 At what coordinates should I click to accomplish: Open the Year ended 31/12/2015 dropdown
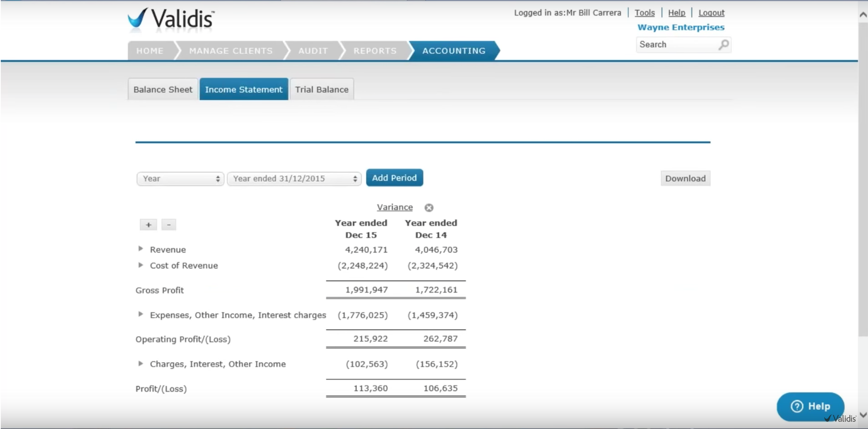(294, 179)
